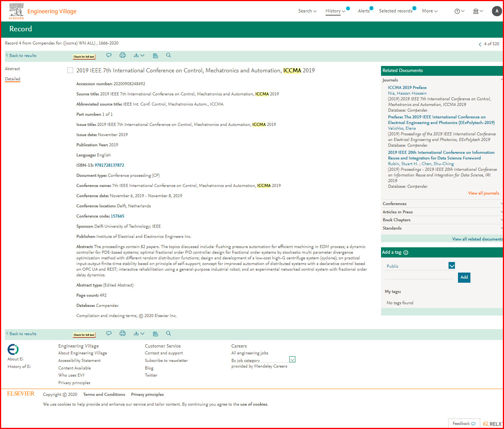Click the upper 'Back to results' link
Screen dimensions: 504x429
tap(21, 55)
